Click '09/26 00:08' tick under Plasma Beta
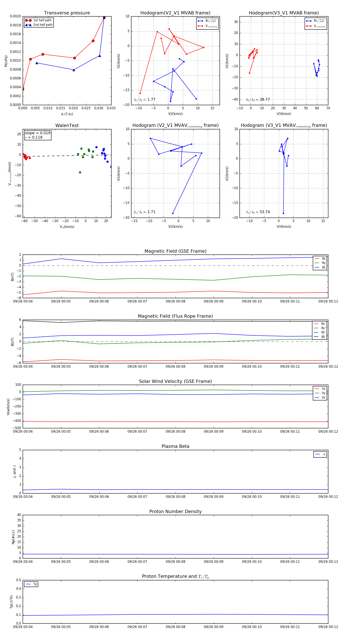This screenshot has width=351, height=644. (175, 496)
